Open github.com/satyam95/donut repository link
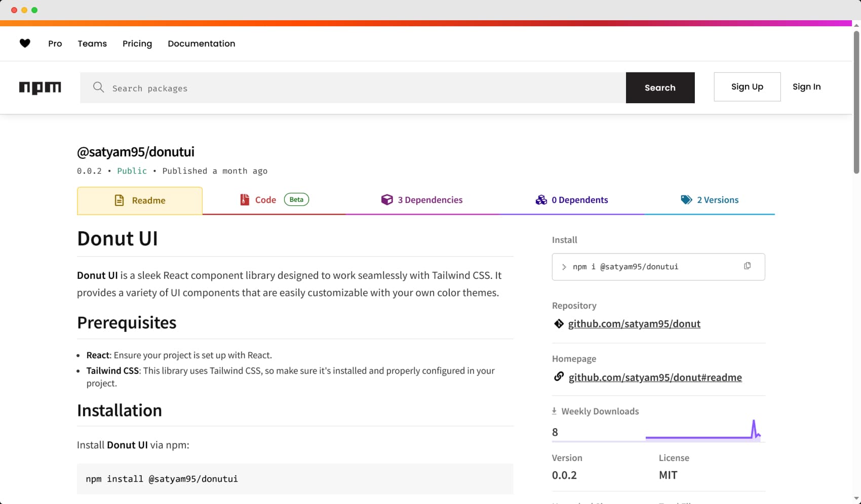Image resolution: width=861 pixels, height=504 pixels. point(634,324)
